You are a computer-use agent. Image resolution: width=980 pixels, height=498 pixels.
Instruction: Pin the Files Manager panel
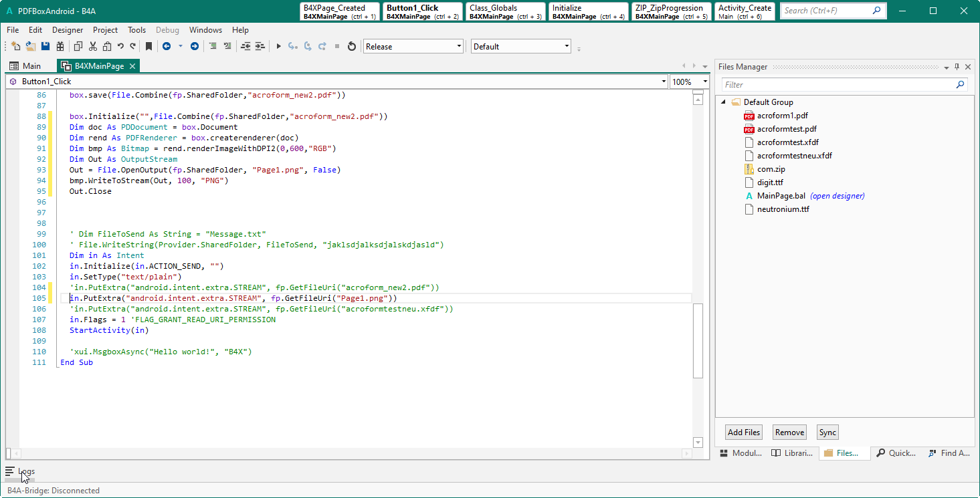(x=957, y=67)
